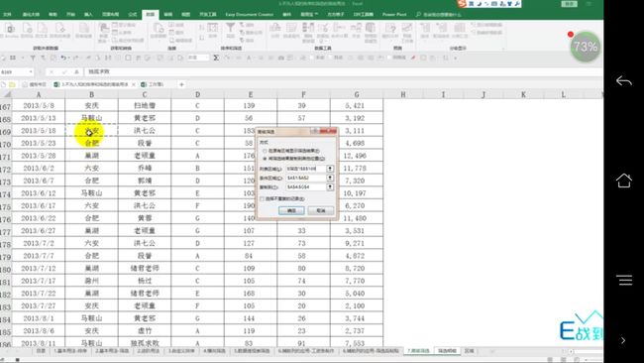Screen dimensions: 644x363
Task: Click the formula bar cancel X icon
Action: [52, 72]
